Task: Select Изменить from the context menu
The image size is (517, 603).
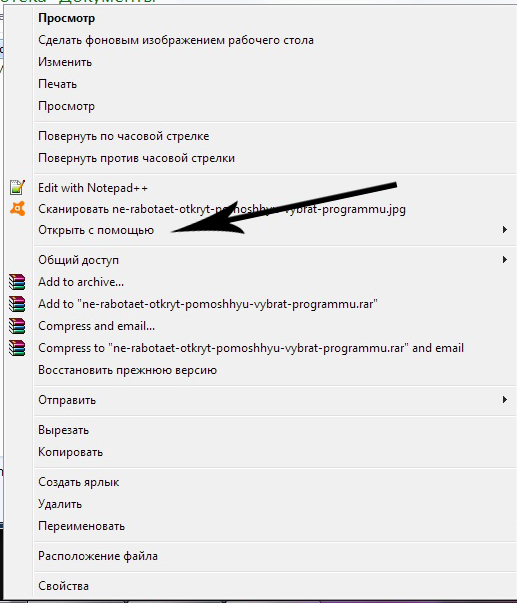Action: pos(65,62)
